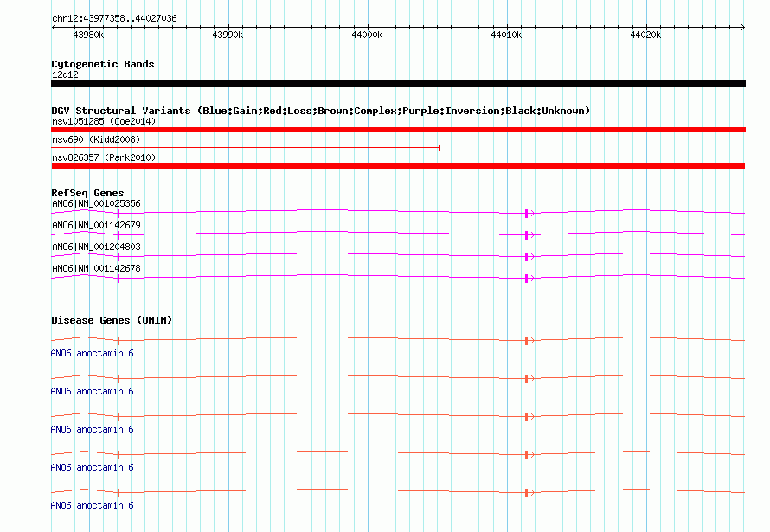Select the magenta exon block with arrow on the NM_001025356 line
Viewport: 770px width, 532px height.
click(x=529, y=214)
